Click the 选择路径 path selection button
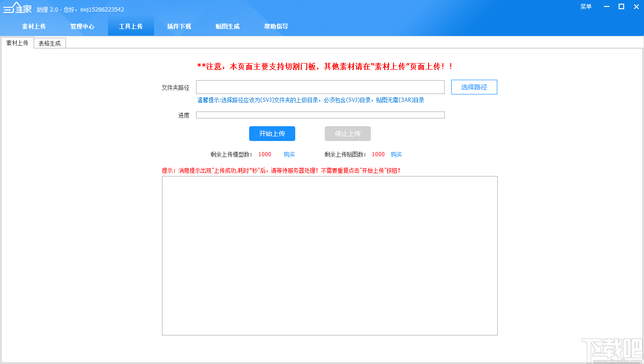The width and height of the screenshot is (644, 364). (x=474, y=87)
